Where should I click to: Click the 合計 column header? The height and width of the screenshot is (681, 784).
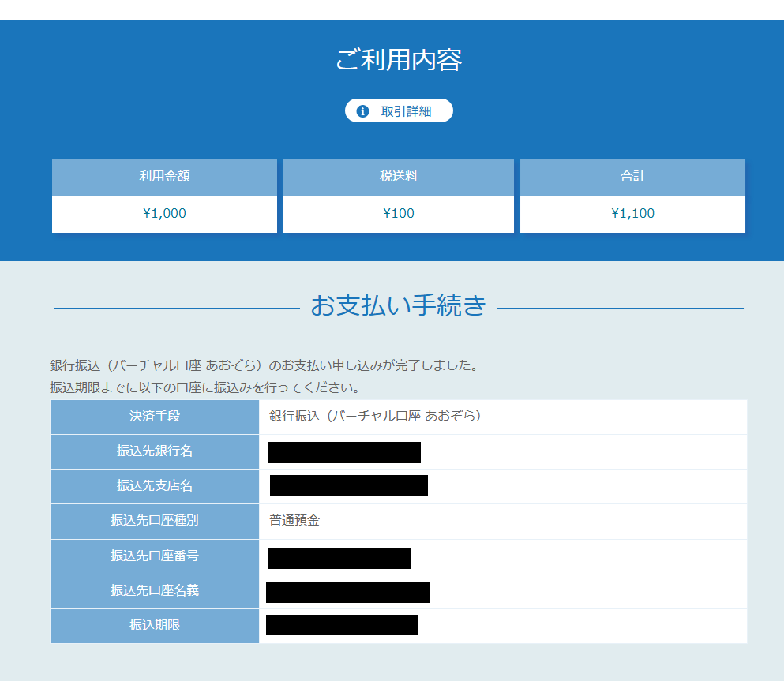click(632, 176)
